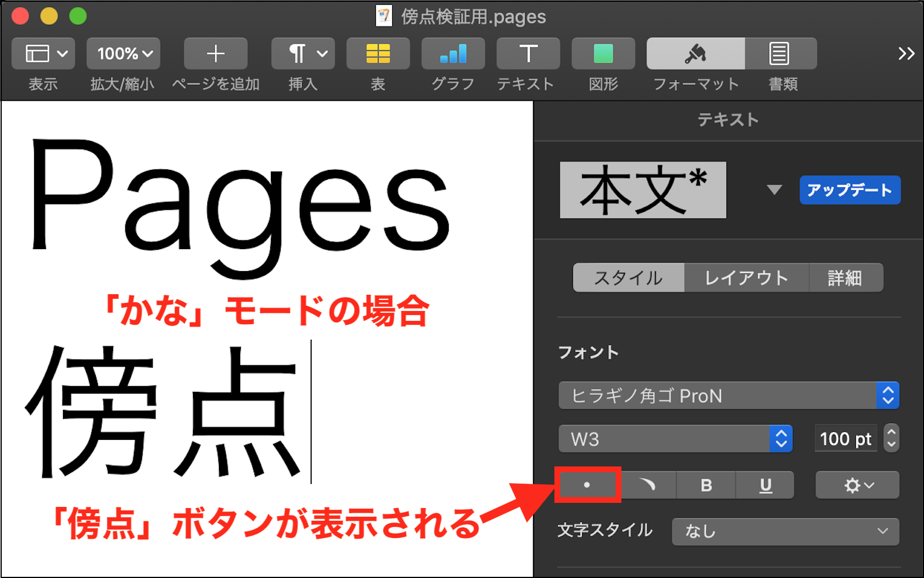Click the 100 pt font size field
The height and width of the screenshot is (578, 924).
pos(845,439)
